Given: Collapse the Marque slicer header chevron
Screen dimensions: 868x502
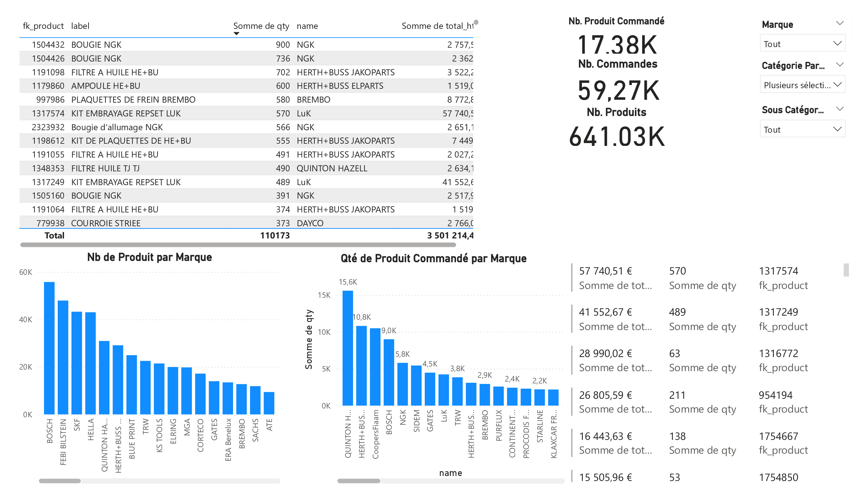Looking at the screenshot, I should 839,23.
